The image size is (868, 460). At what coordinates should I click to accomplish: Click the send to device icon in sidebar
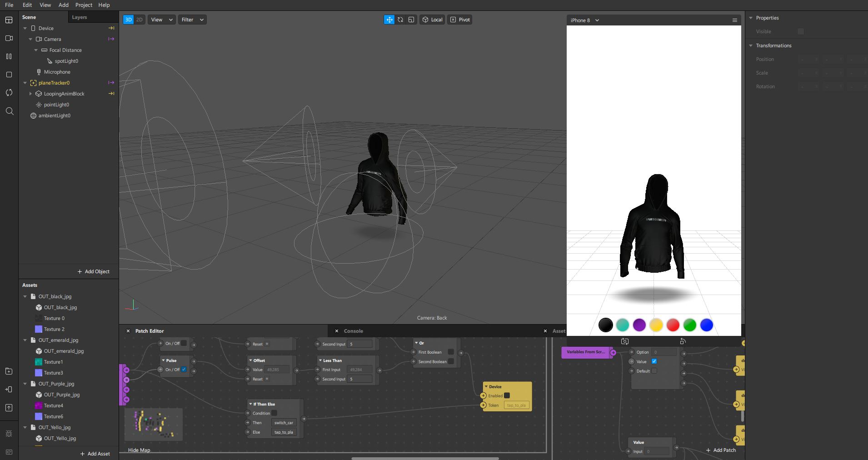click(9, 390)
